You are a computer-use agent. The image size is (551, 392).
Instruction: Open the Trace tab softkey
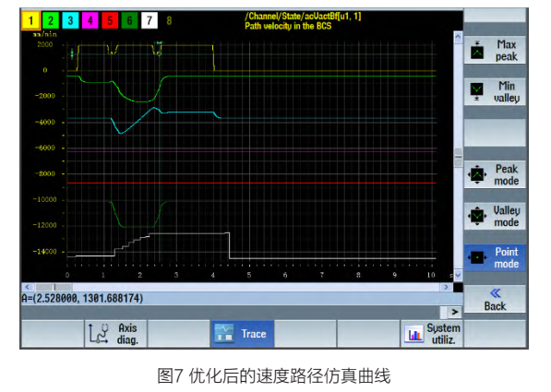pos(242,334)
